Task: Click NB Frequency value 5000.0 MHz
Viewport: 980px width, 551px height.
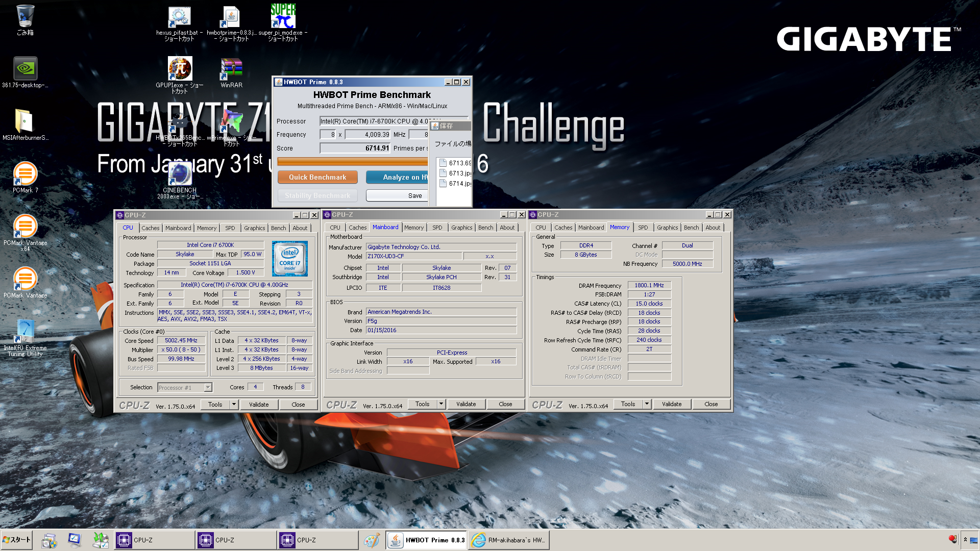Action: (x=687, y=264)
